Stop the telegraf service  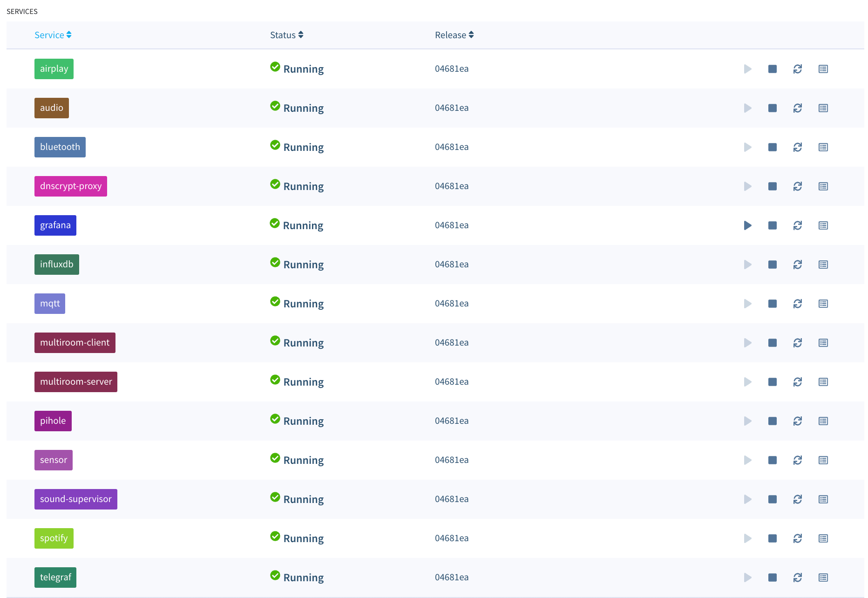click(x=772, y=578)
